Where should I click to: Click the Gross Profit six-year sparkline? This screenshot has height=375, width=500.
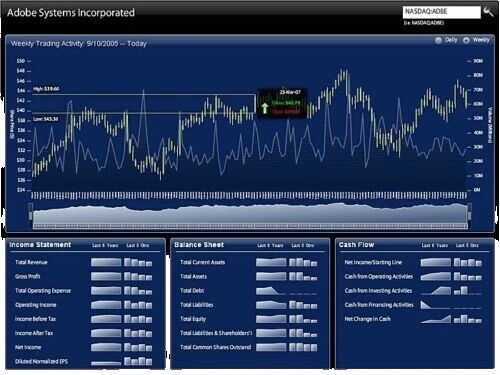coord(106,276)
